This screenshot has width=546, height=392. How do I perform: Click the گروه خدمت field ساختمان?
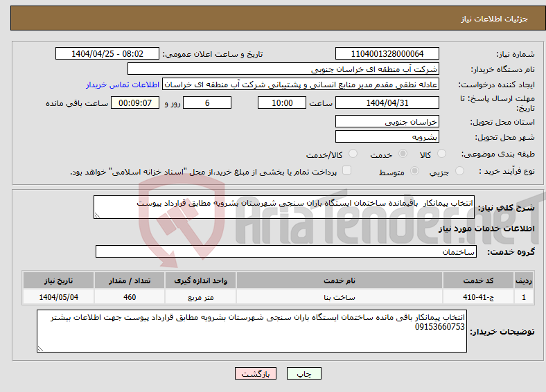coord(286,251)
